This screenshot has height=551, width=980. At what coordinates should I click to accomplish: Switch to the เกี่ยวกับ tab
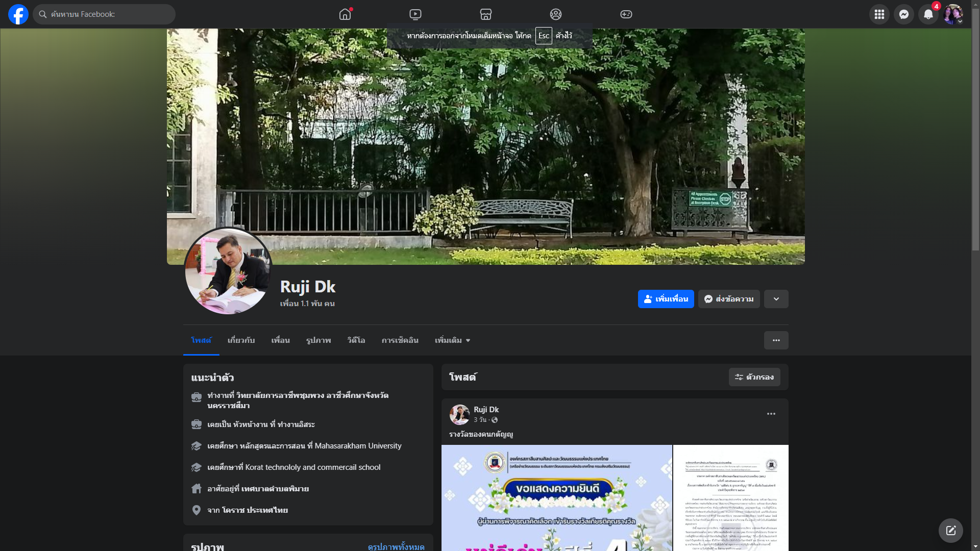(241, 340)
